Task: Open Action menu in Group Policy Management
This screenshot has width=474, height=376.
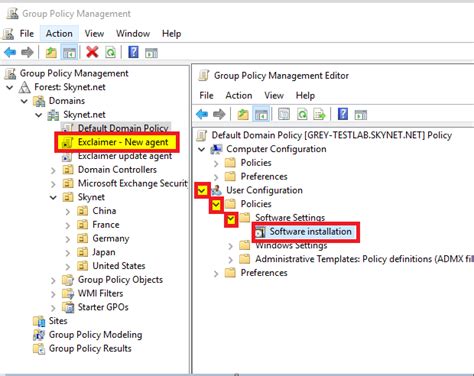Action: pyautogui.click(x=59, y=34)
